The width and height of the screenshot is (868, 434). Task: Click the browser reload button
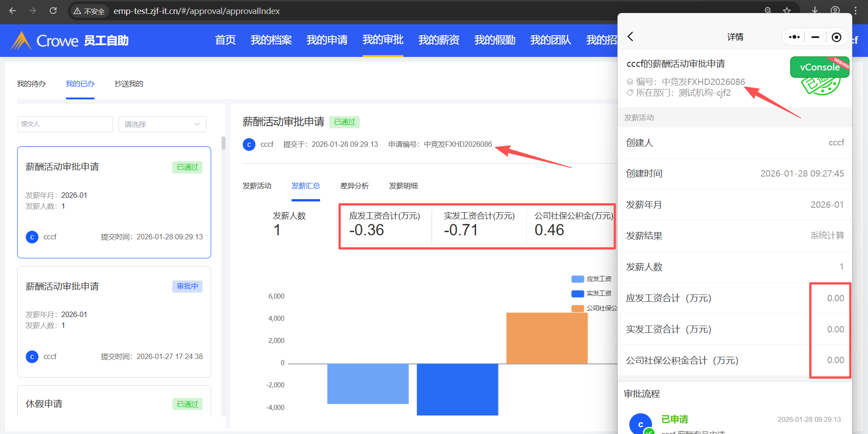pos(53,11)
